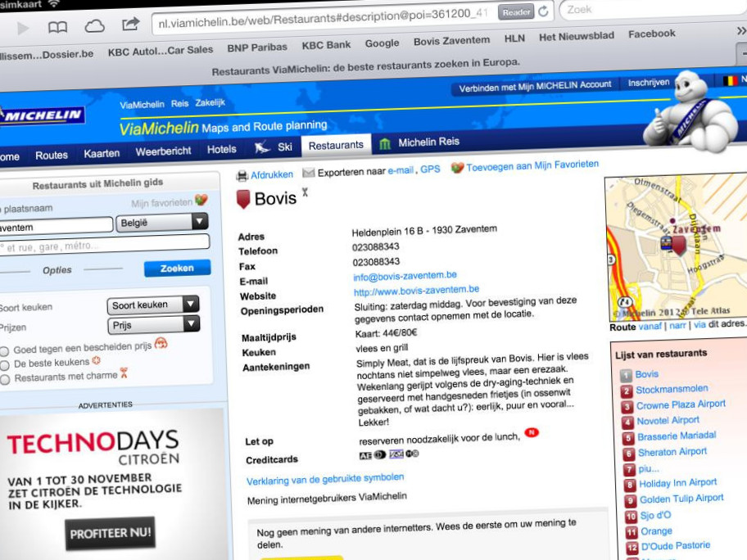The image size is (747, 560).
Task: Enable 'Goed tegen een bescheiden prijs' filter
Action: [x=5, y=350]
